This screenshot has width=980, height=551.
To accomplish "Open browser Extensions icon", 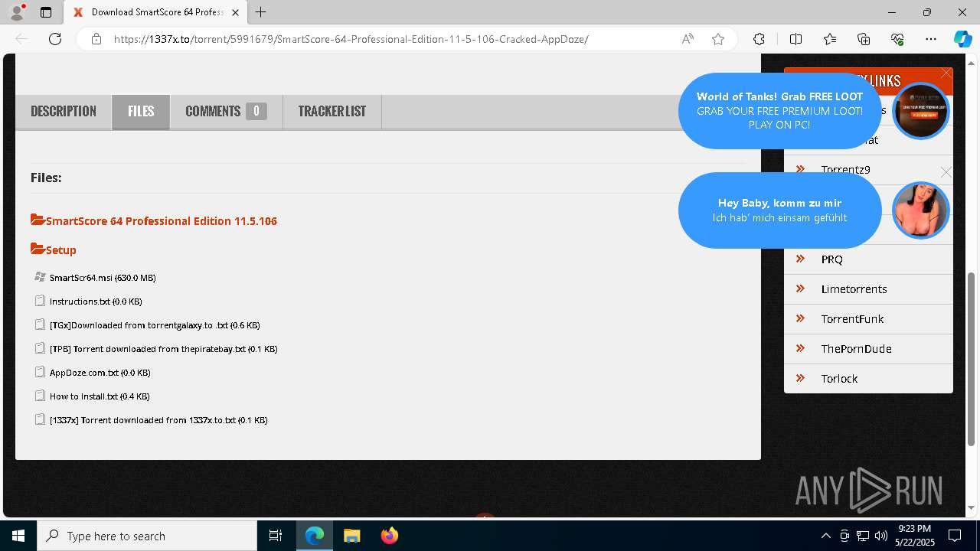I will click(759, 39).
